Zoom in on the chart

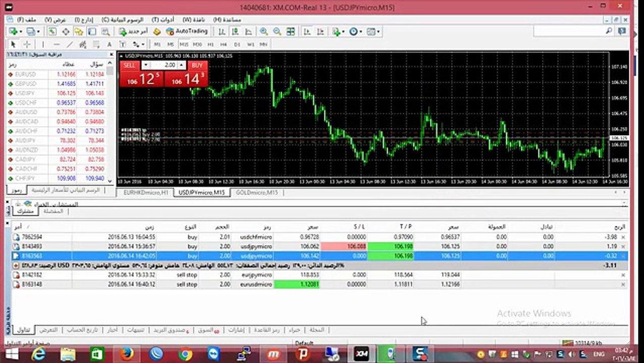click(263, 31)
